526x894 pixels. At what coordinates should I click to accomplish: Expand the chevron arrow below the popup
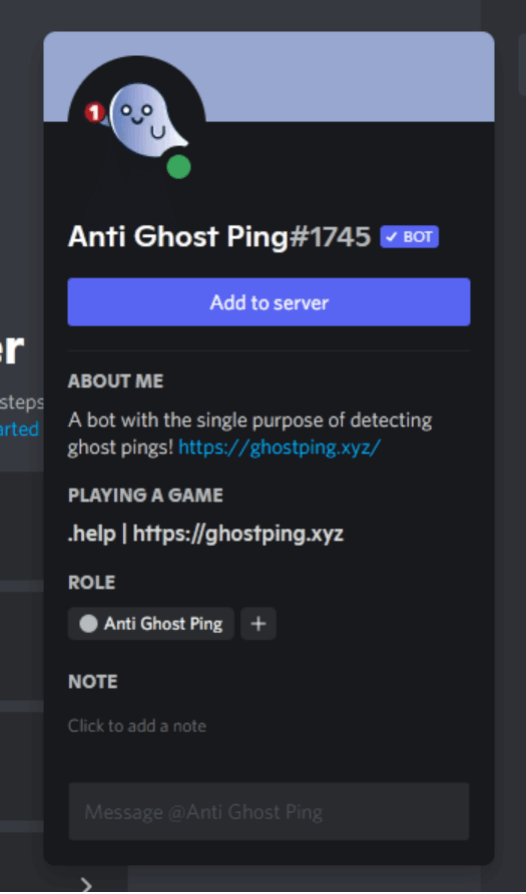[x=86, y=885]
